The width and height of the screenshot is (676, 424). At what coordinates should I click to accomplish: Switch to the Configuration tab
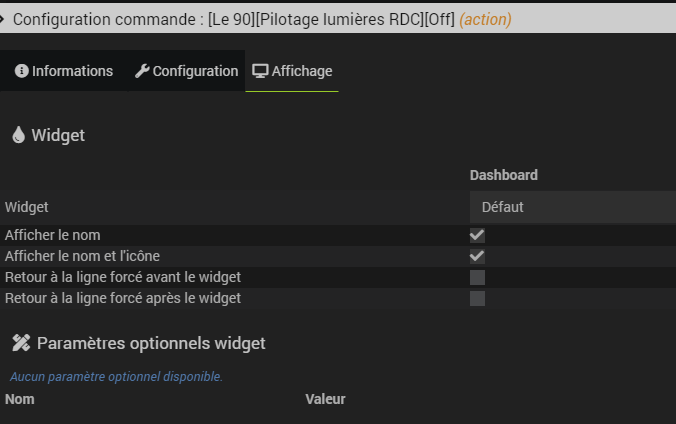(186, 71)
